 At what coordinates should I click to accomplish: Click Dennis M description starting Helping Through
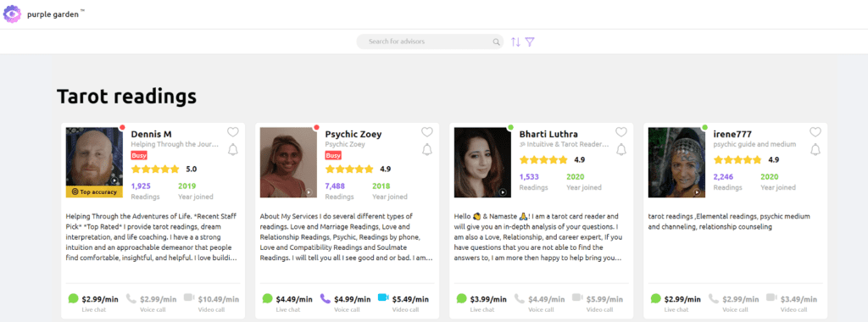pos(152,236)
